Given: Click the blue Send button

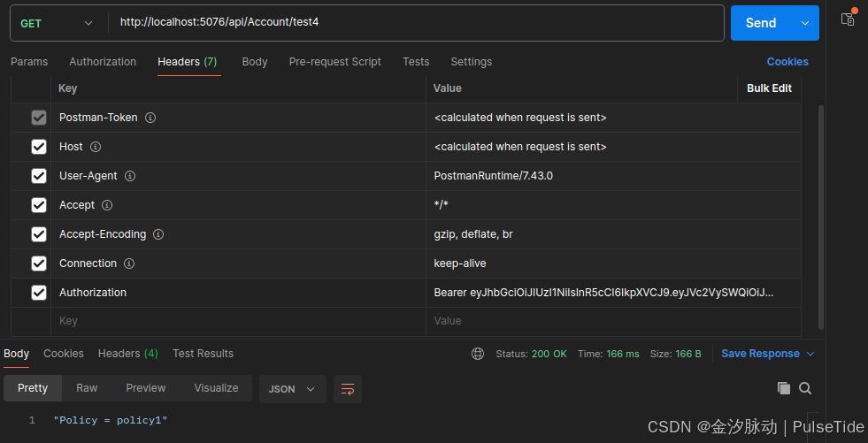Looking at the screenshot, I should click(x=761, y=23).
